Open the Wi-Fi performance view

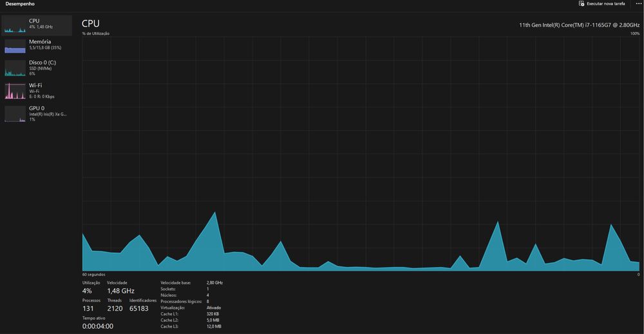37,90
